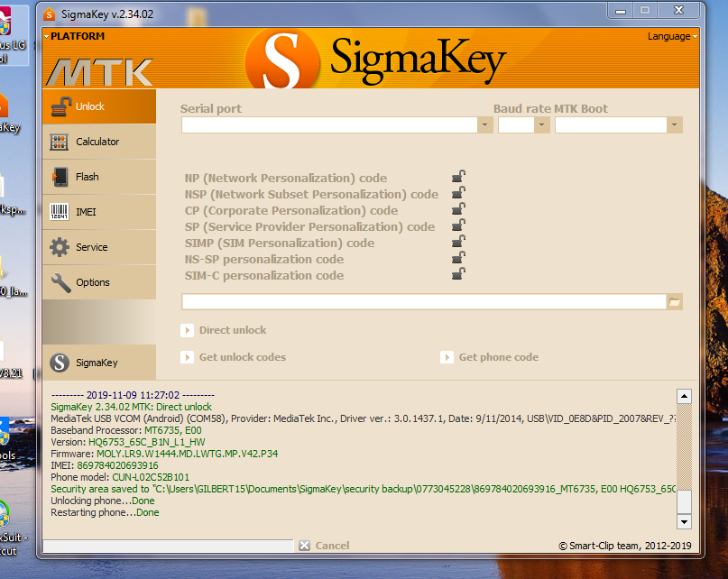
Task: Click the padlock icon beside Unlock
Action: 60,106
